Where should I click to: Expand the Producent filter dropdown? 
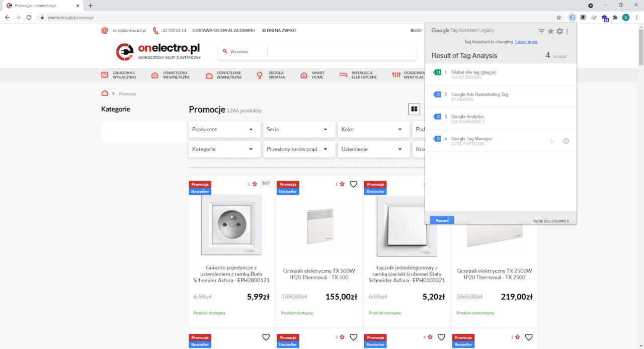224,129
